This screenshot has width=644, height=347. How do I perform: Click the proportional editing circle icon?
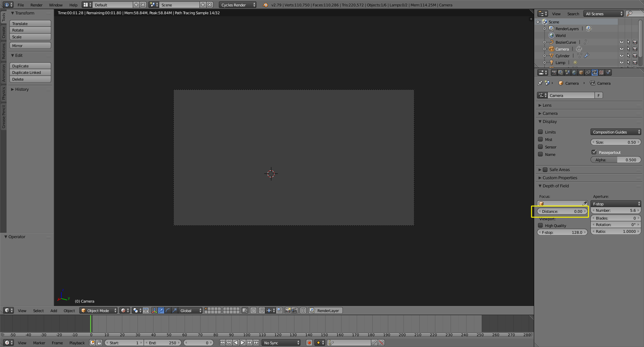pyautogui.click(x=253, y=310)
